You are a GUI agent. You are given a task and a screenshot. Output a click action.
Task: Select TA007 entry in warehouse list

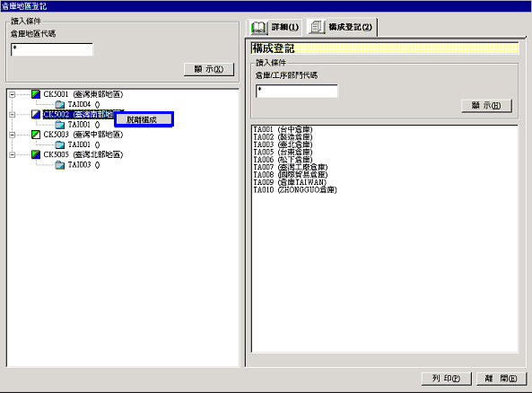[x=291, y=167]
